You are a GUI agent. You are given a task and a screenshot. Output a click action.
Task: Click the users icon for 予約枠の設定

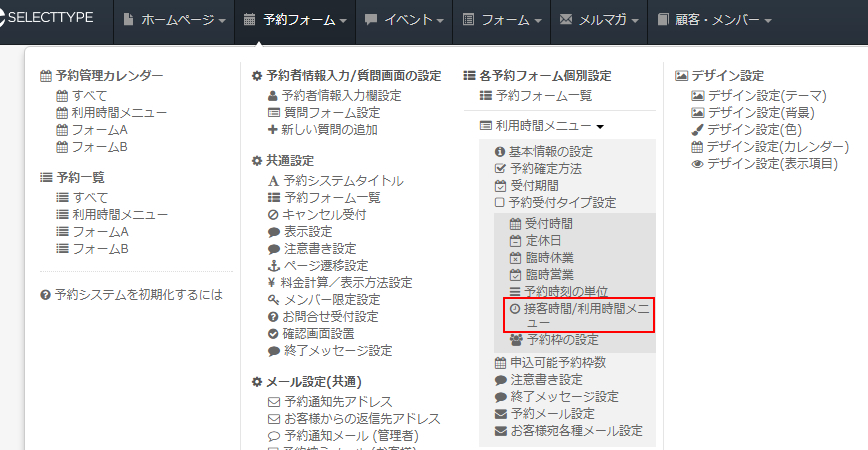pos(516,341)
